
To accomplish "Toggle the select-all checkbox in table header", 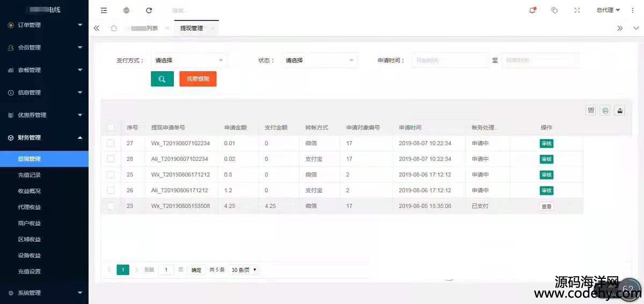I will pyautogui.click(x=111, y=128).
